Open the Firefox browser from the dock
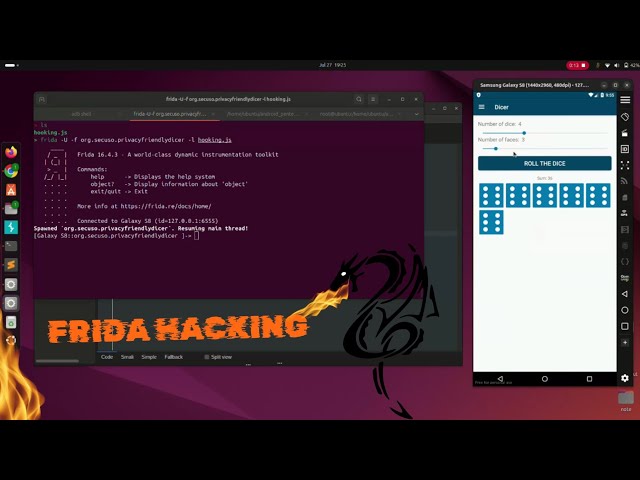 11,152
